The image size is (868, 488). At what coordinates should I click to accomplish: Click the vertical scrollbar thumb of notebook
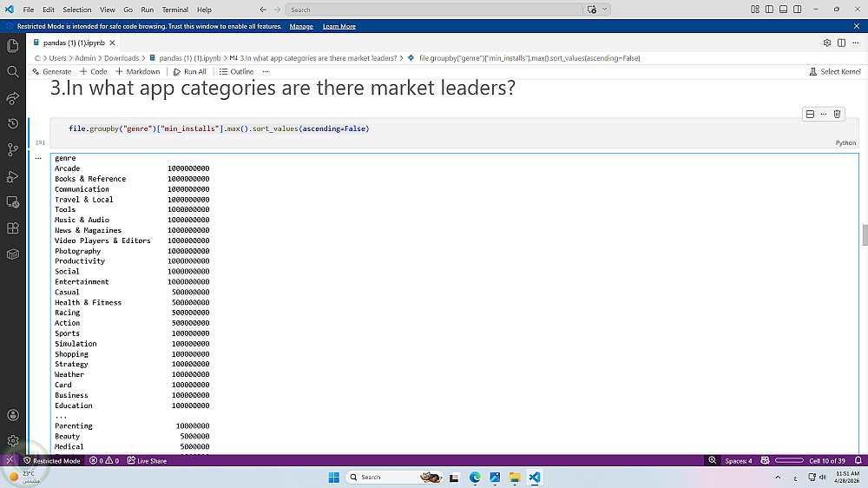pyautogui.click(x=865, y=234)
